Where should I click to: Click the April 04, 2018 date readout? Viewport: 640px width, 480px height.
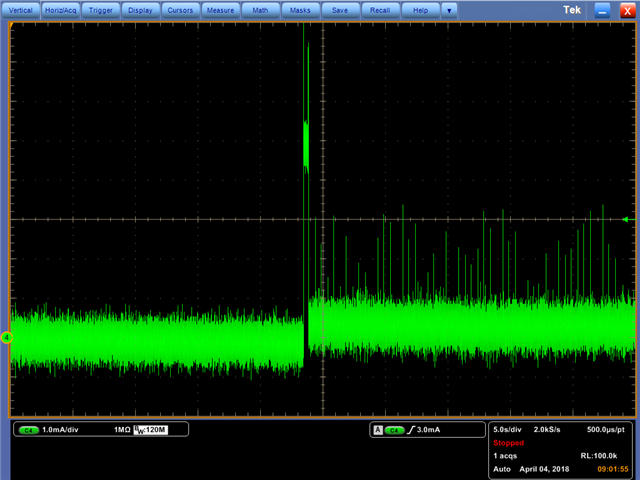pyautogui.click(x=544, y=469)
